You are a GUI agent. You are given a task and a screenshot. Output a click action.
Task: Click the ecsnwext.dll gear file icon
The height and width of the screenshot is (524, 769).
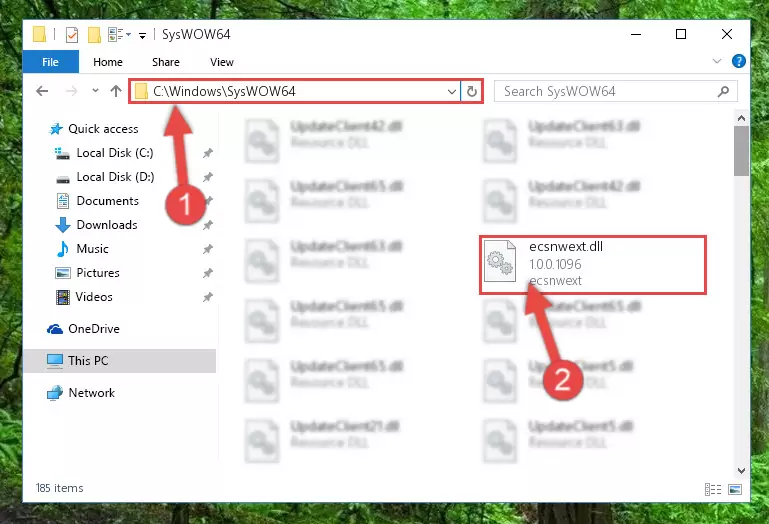pyautogui.click(x=499, y=261)
